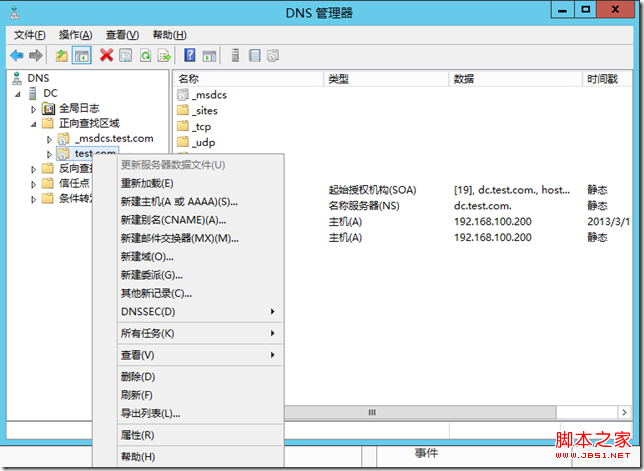Expand the 条件转发器 tree node
644x471 pixels.
point(34,200)
